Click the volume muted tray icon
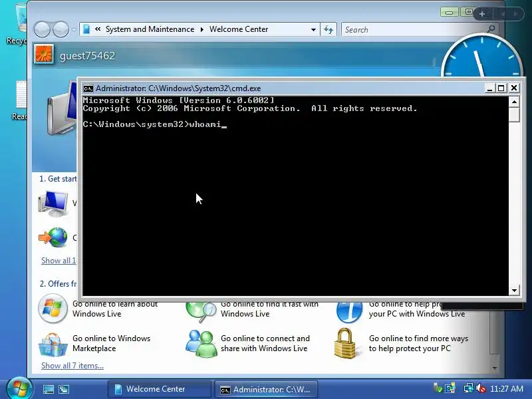This screenshot has width=532, height=399. pyautogui.click(x=481, y=388)
